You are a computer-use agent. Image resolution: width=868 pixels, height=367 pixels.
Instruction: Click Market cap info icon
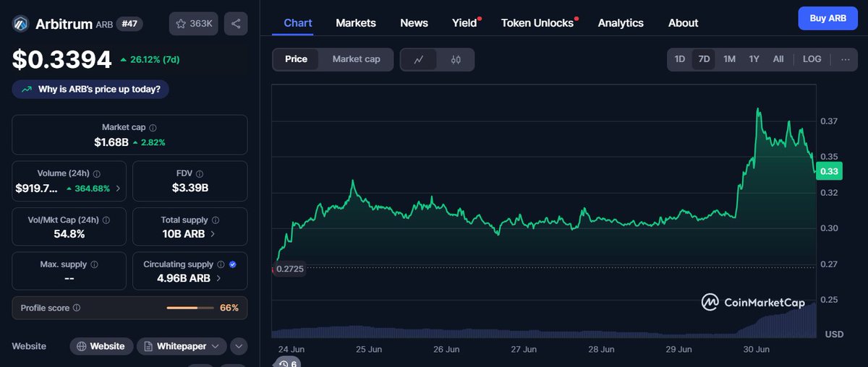(153, 127)
